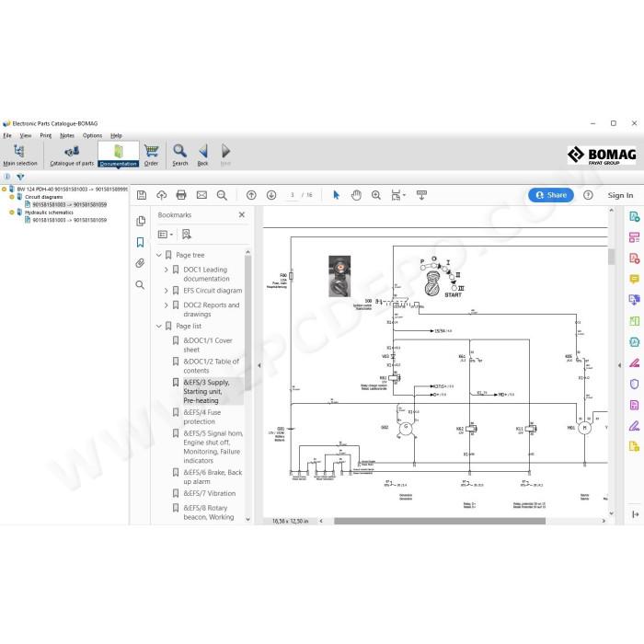Choose the selection arrow tool

pyautogui.click(x=337, y=195)
